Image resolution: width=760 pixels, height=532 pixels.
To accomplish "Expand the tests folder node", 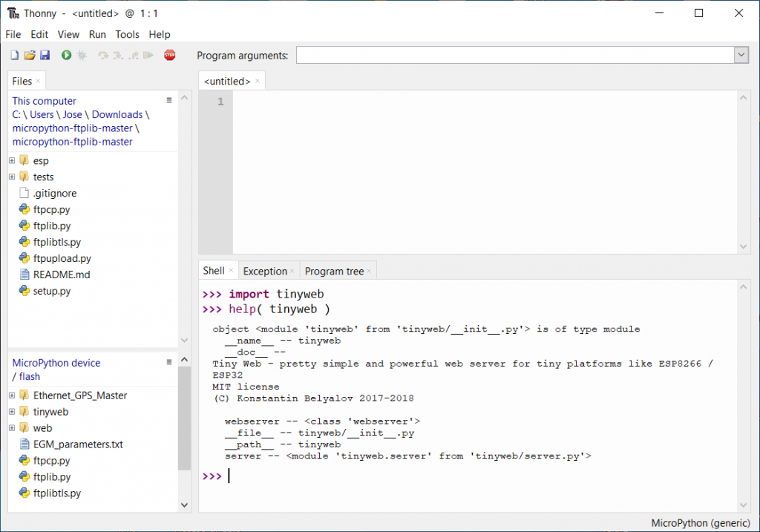I will point(12,177).
